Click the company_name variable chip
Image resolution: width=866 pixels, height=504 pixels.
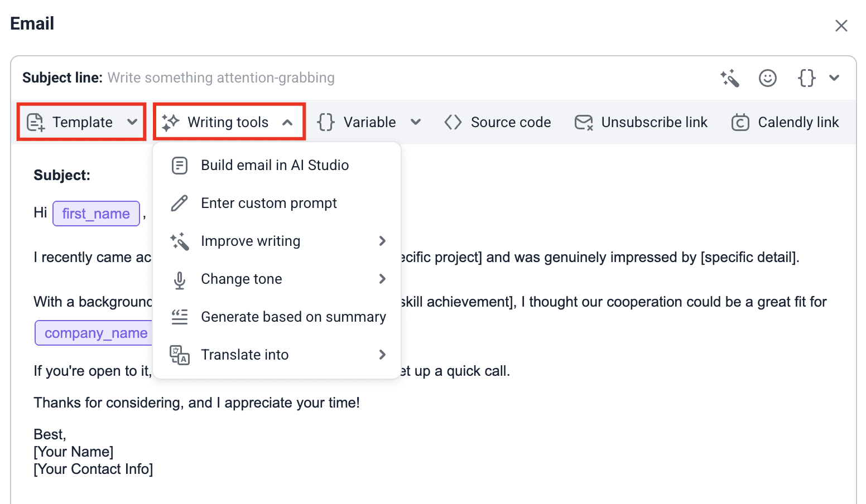coord(94,333)
